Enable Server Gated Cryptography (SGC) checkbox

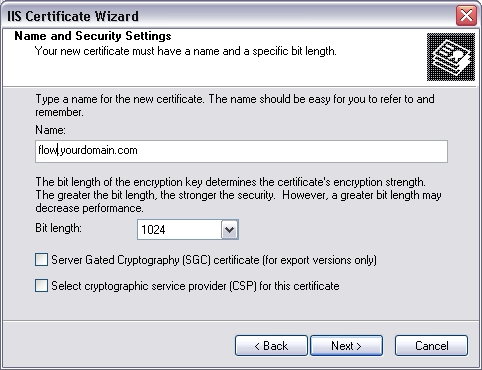tap(41, 260)
